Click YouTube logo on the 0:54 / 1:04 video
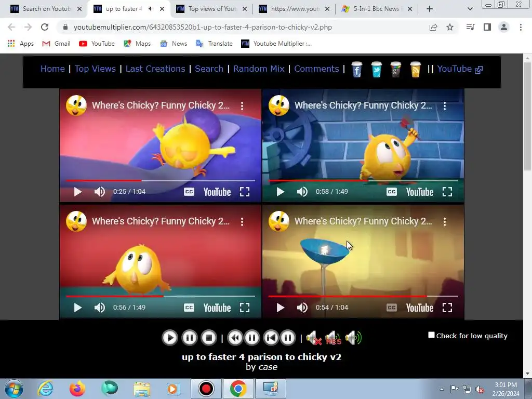This screenshot has width=532, height=399. 420,308
